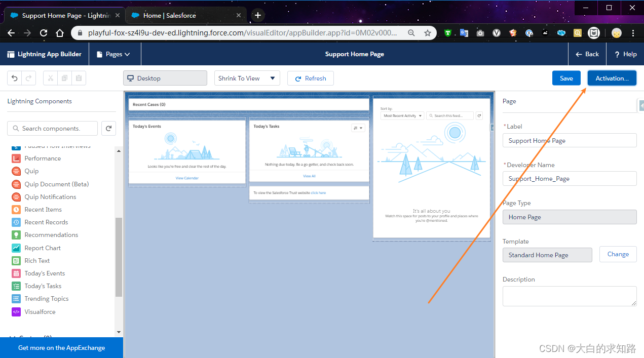Screen dimensions: 644x358
Task: Click the Copy icon in toolbar
Action: tap(64, 78)
